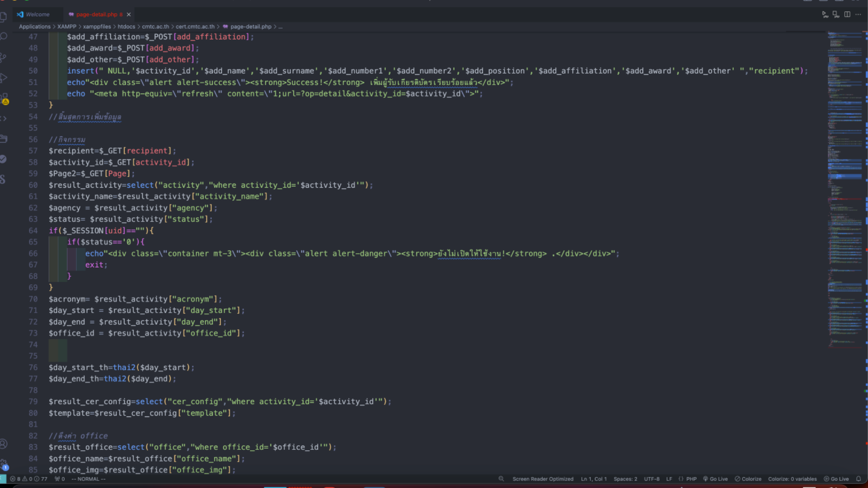Click Colorize: 0 variables status entry

click(x=792, y=479)
